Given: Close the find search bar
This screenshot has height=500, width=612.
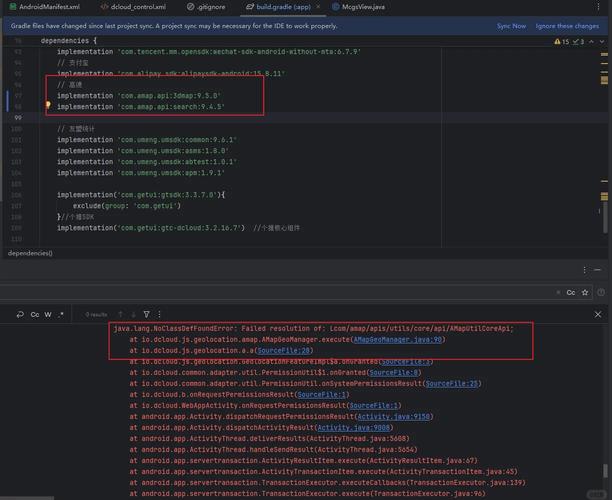Looking at the screenshot, I should click(x=598, y=315).
